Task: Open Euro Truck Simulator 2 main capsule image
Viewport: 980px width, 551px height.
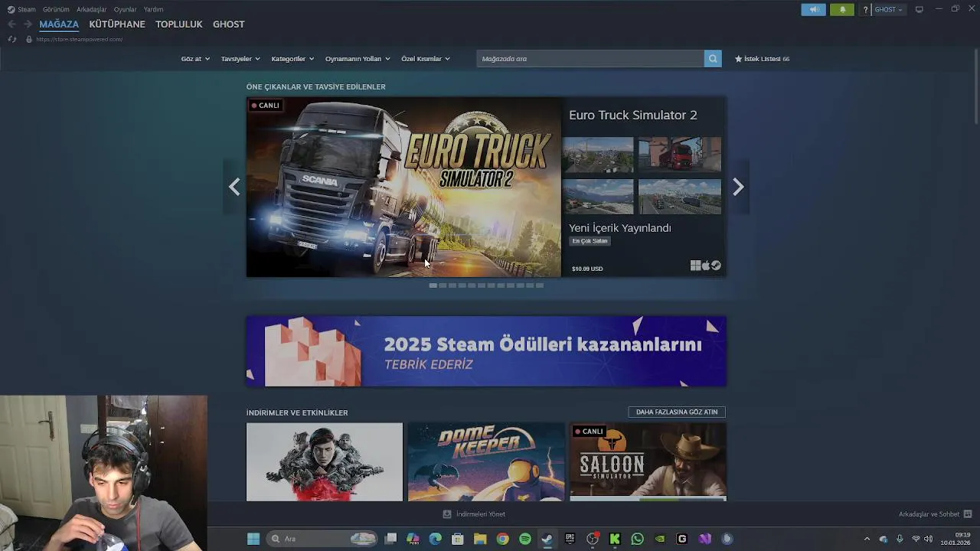Action: coord(403,187)
